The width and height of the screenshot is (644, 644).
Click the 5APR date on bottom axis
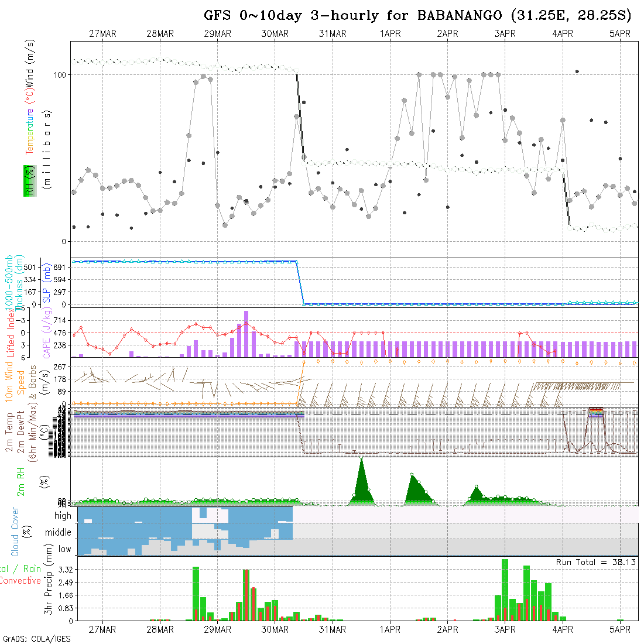click(619, 629)
